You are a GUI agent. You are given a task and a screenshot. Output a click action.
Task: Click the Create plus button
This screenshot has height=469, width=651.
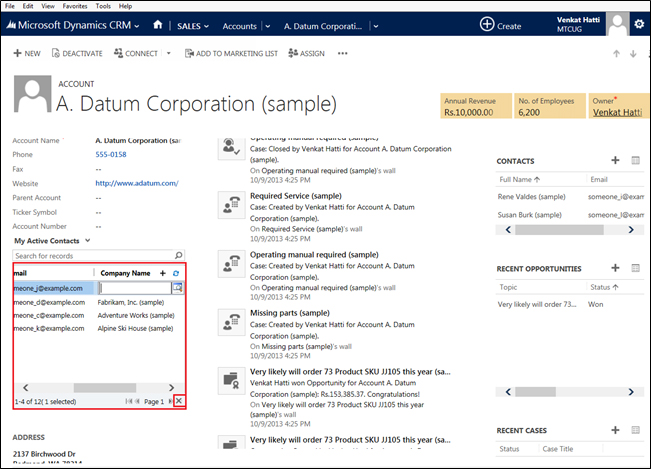click(487, 24)
